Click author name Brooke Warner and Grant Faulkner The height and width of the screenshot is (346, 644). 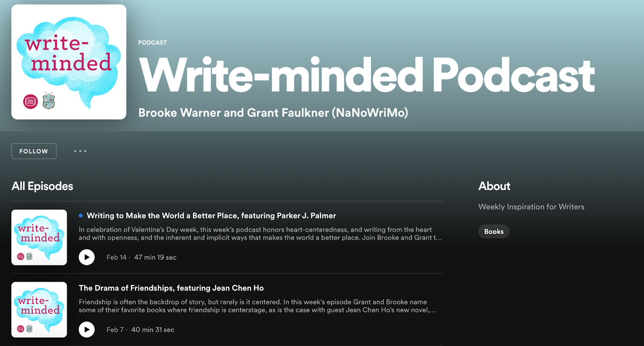[x=273, y=113]
